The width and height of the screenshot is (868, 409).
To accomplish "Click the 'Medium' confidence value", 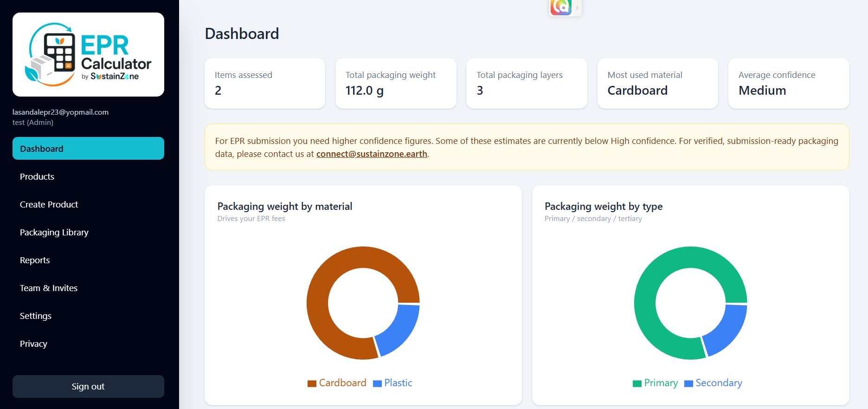I will coord(762,91).
